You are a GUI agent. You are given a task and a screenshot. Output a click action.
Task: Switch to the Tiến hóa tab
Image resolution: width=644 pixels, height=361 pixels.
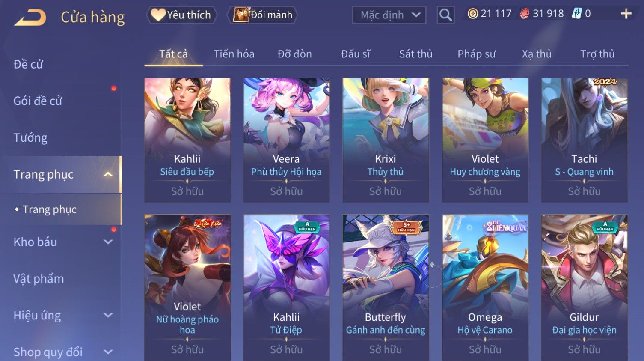click(234, 54)
